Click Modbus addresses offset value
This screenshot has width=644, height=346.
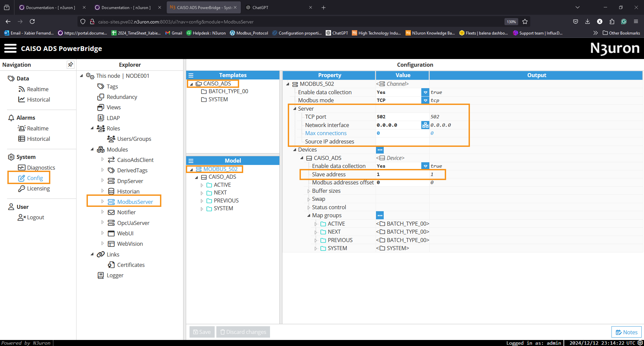pyautogui.click(x=402, y=182)
